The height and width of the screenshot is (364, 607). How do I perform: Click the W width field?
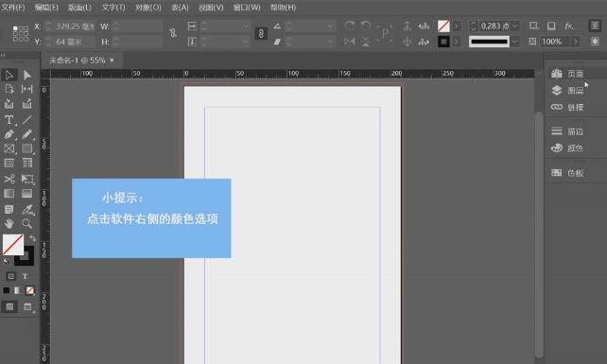click(x=142, y=26)
